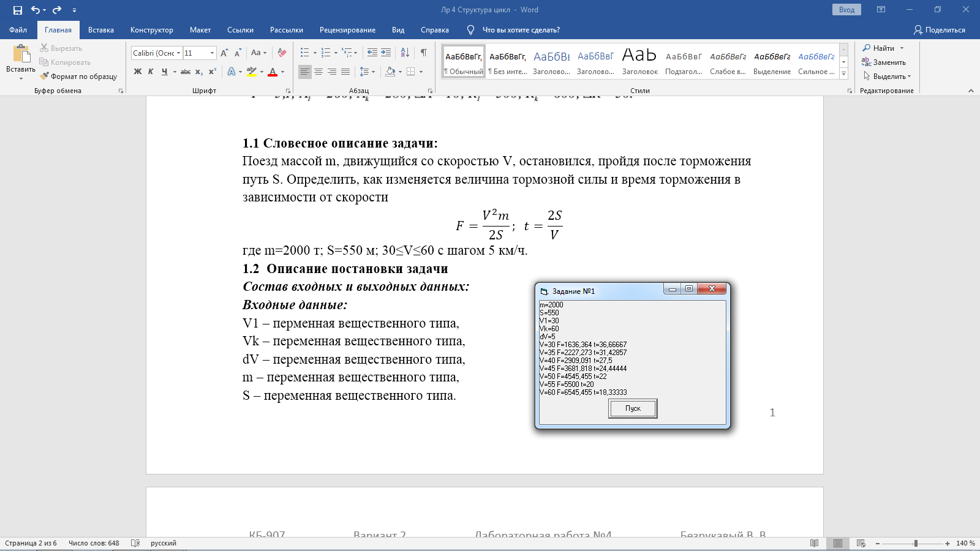
Task: Click the multilevel list icon
Action: click(347, 53)
